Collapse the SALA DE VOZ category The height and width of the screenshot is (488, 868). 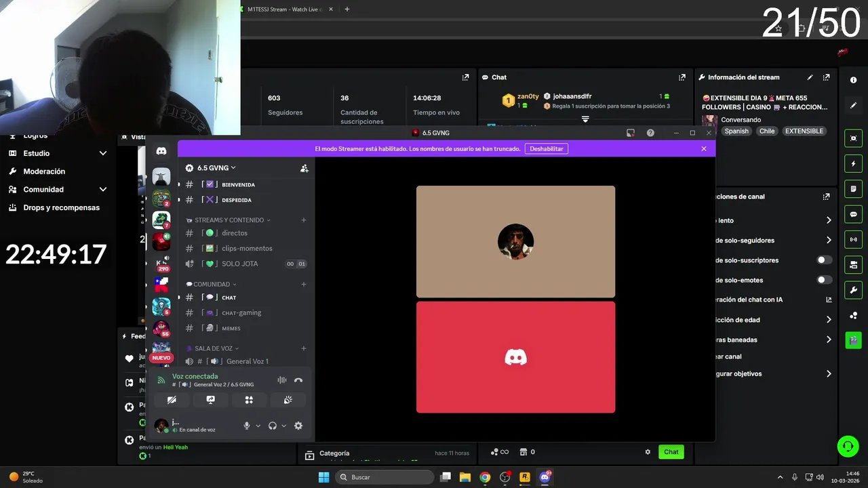[x=213, y=348]
